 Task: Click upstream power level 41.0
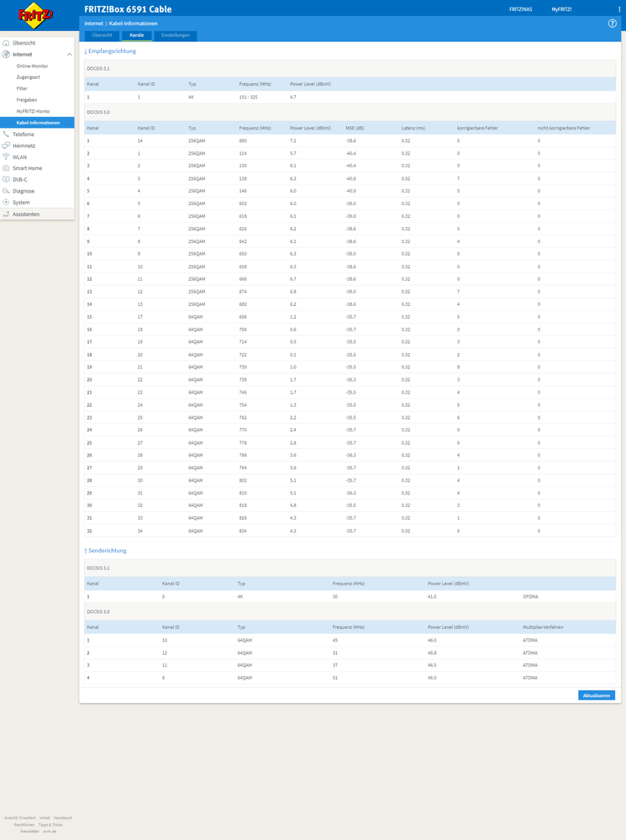432,596
